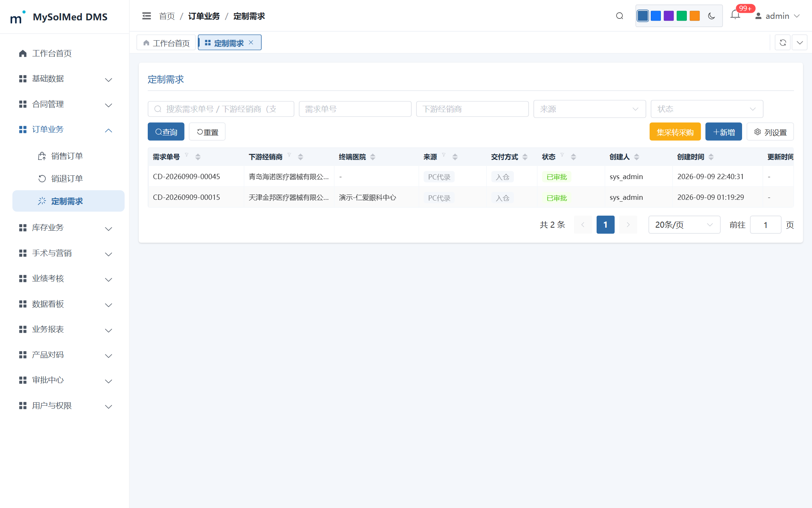Open 列设置 column settings gear
Screen dimensions: 812x508
tap(770, 132)
